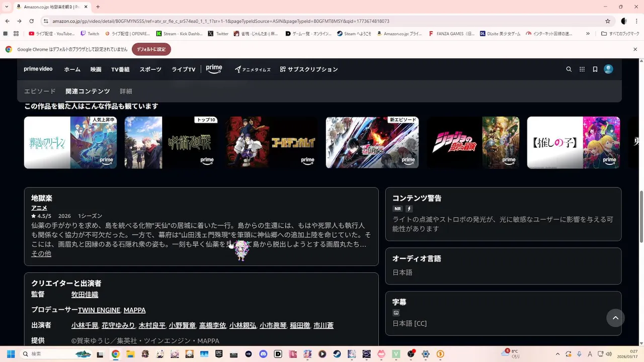Open the tab search dropdown arrow

coord(7,7)
